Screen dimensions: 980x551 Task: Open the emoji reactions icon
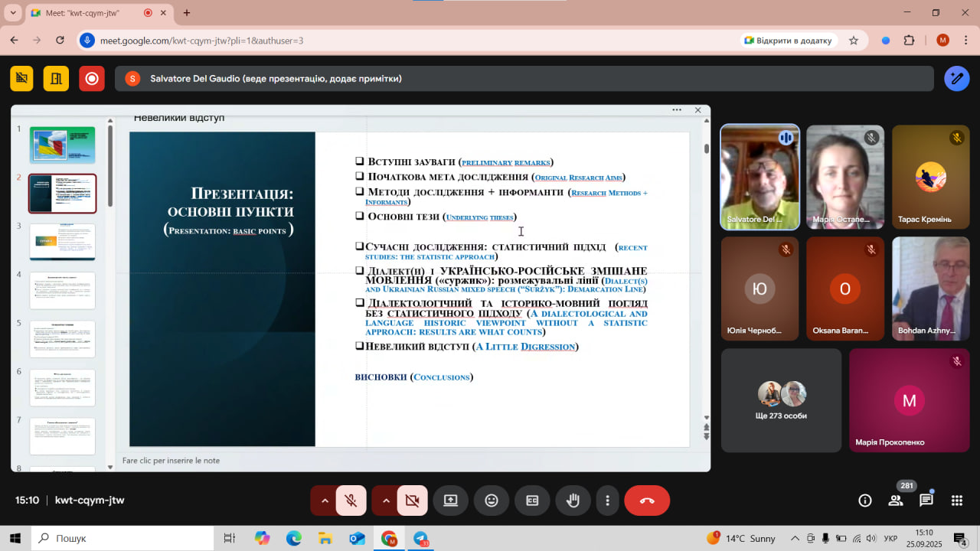[x=492, y=500]
